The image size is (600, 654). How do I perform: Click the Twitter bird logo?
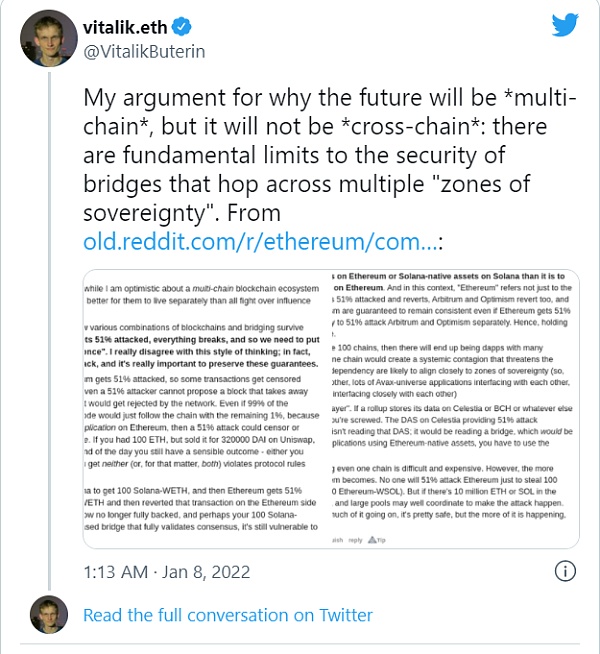565,25
